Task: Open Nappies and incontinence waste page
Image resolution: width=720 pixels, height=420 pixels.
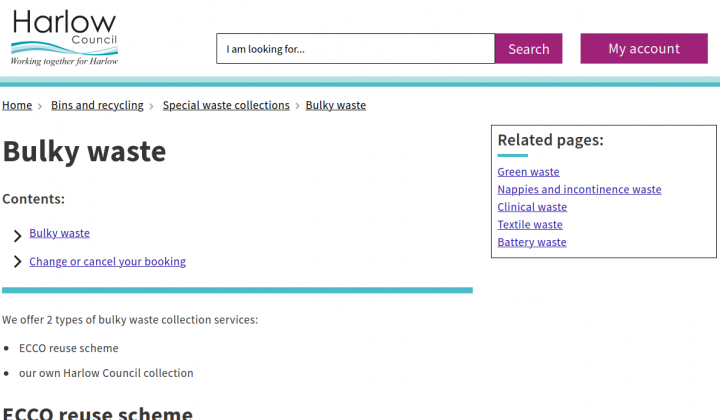Action: click(579, 190)
